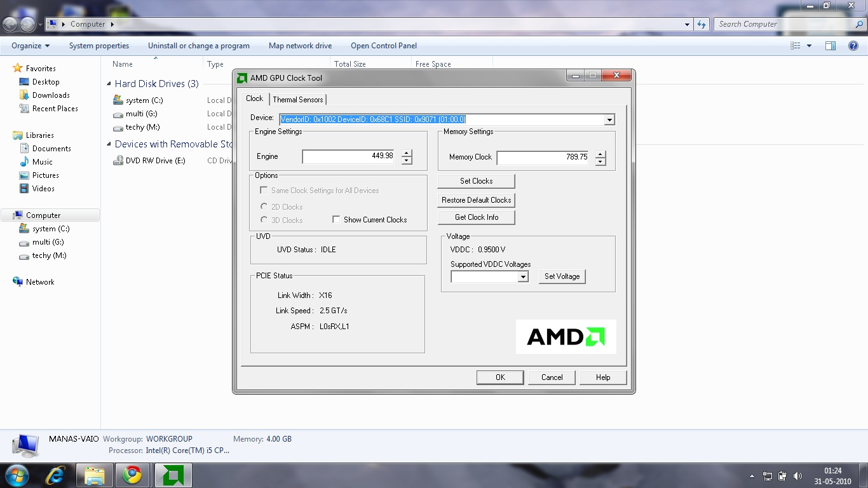Click the volume speaker tray icon

[x=797, y=476]
